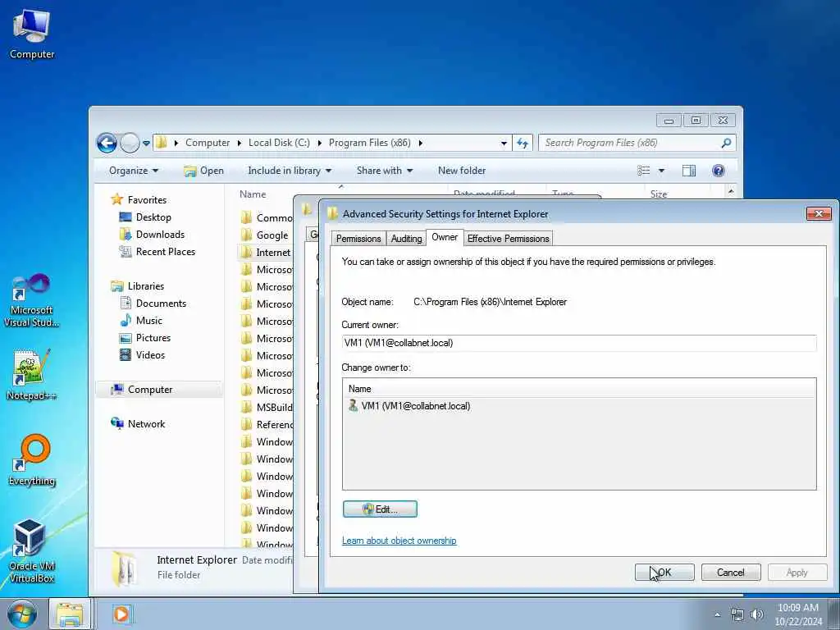Image resolution: width=840 pixels, height=630 pixels.
Task: Select Libraries in navigation pane
Action: 146,286
